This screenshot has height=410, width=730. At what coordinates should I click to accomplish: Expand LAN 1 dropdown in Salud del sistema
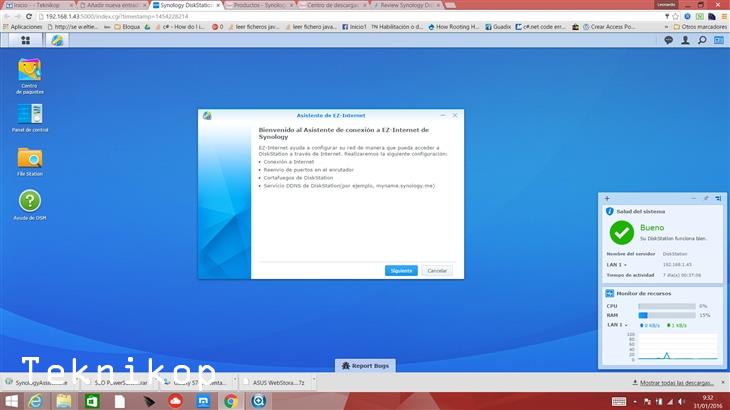click(618, 264)
